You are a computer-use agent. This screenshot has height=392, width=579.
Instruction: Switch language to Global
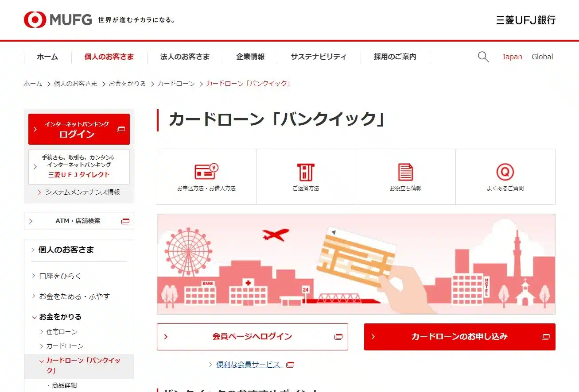coord(542,57)
